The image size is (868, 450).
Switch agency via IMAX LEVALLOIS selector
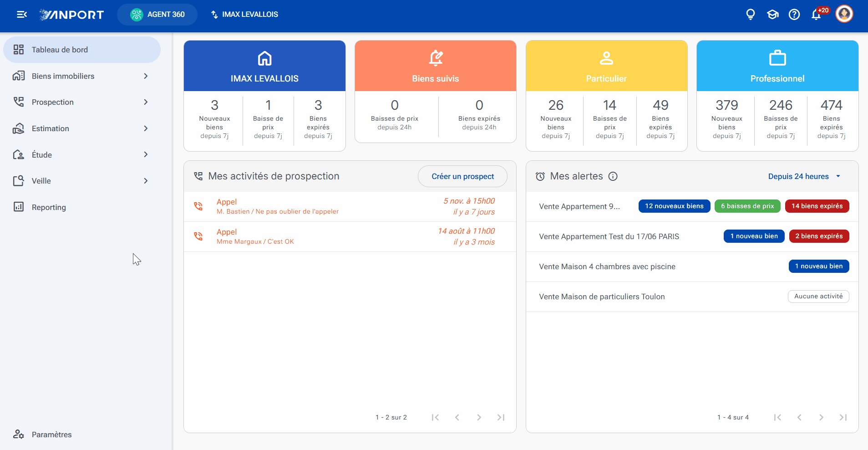coord(244,15)
